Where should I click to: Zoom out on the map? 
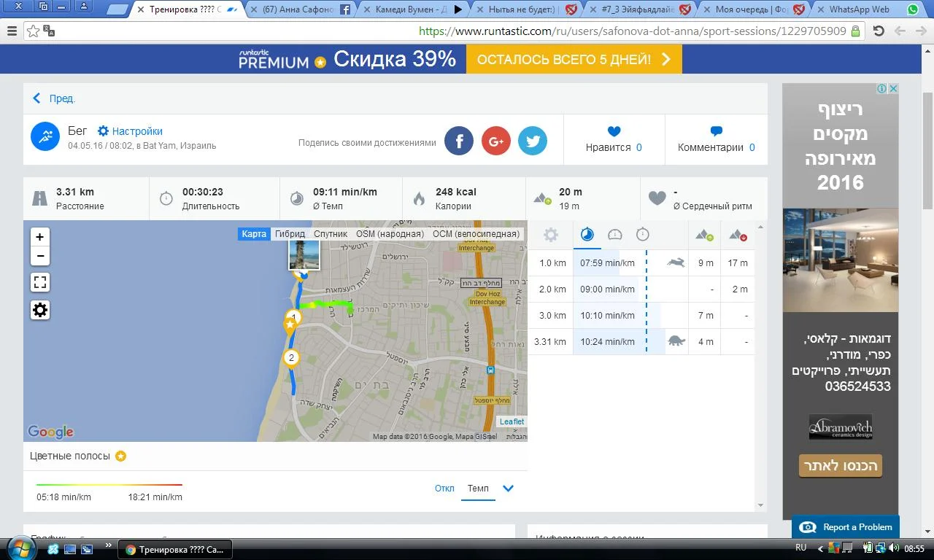click(x=40, y=256)
